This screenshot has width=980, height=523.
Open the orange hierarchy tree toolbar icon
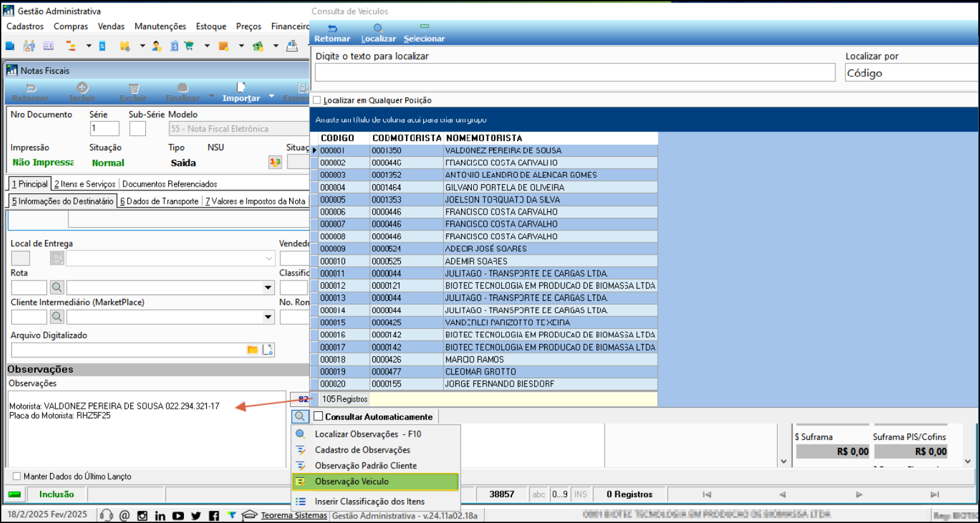coord(71,46)
